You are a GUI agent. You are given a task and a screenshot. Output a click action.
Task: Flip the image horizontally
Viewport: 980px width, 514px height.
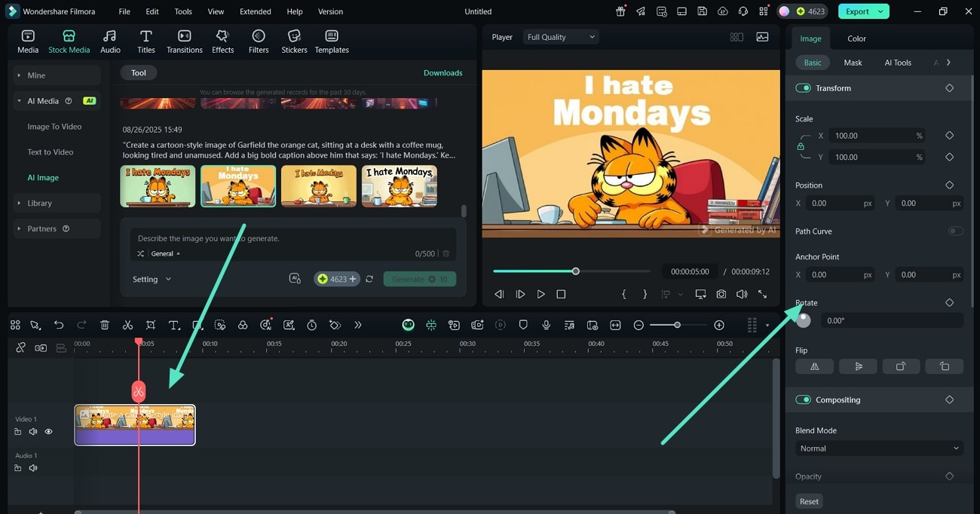pyautogui.click(x=814, y=366)
